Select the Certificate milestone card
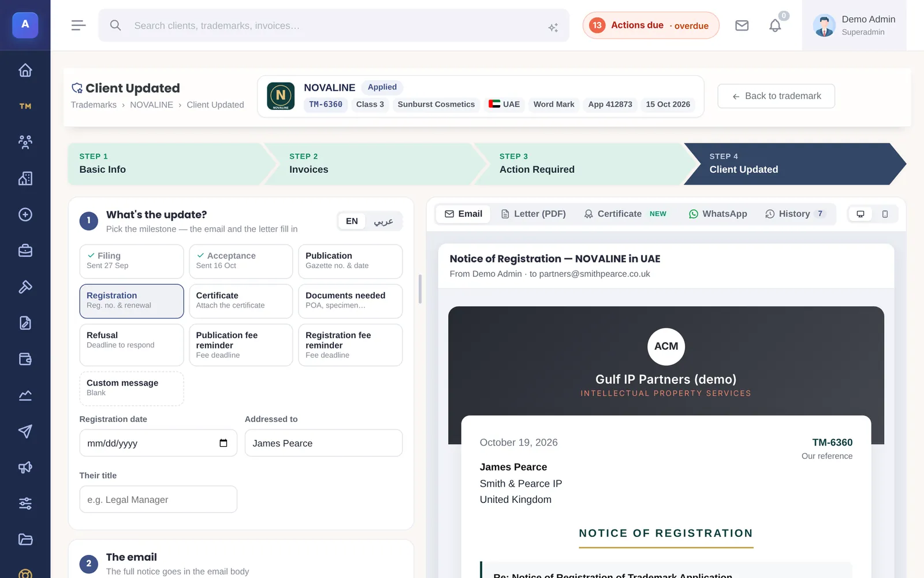The image size is (924, 578). (x=241, y=301)
